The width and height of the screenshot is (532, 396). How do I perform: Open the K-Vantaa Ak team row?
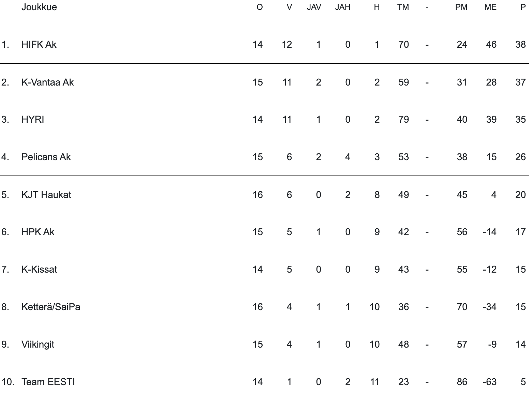[x=47, y=82]
